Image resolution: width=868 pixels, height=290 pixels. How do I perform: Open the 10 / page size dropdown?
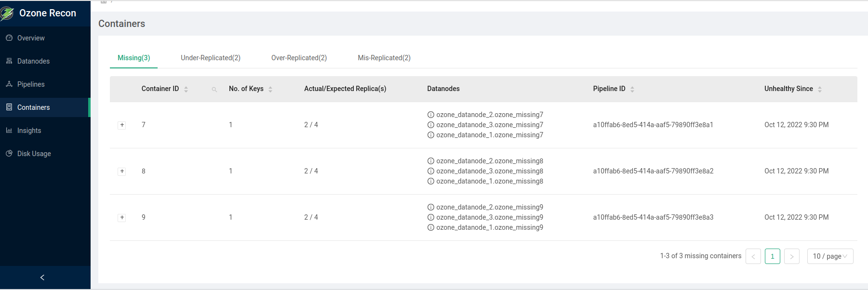[830, 256]
